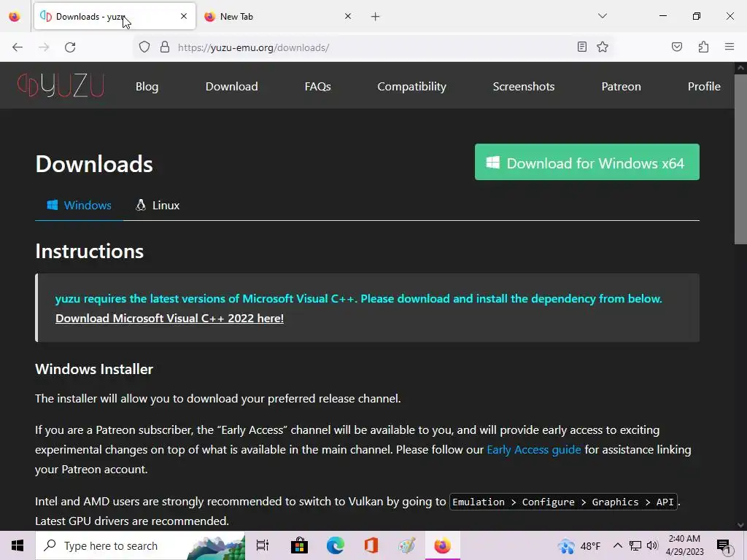Open Download in site navigation

pyautogui.click(x=231, y=87)
